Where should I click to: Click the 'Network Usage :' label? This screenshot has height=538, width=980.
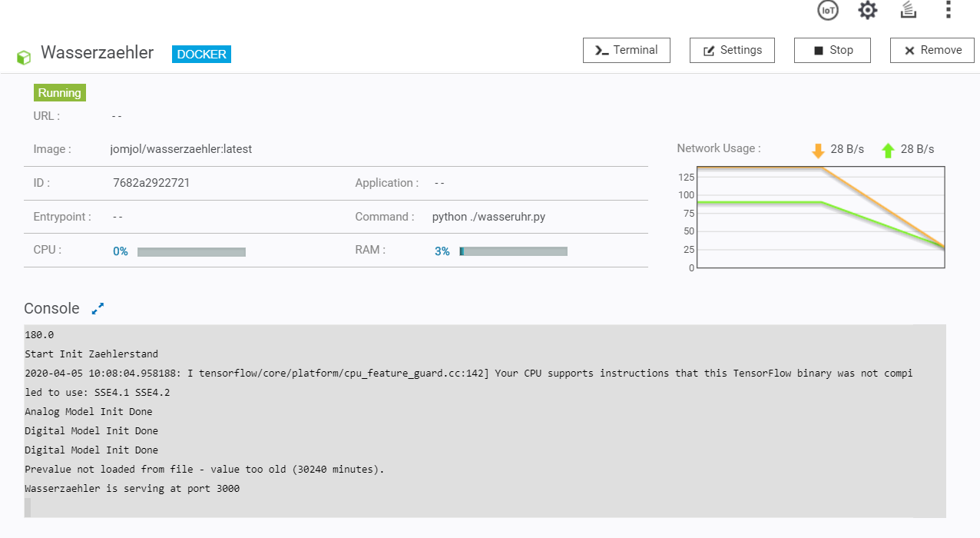719,148
